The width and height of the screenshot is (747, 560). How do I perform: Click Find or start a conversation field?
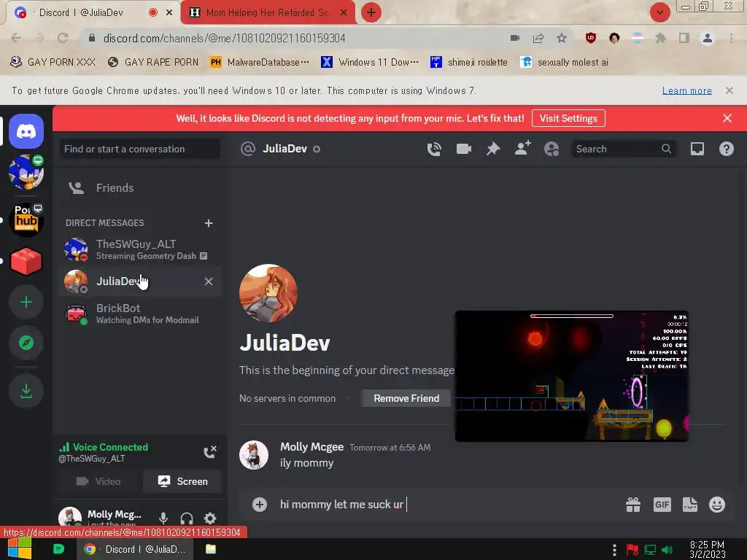coord(140,149)
